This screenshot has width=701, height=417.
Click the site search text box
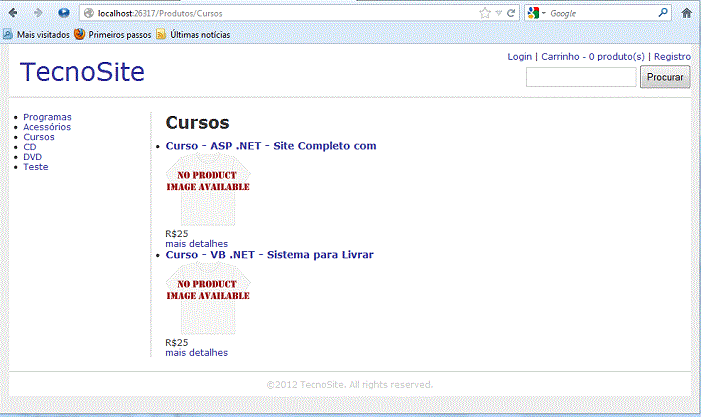click(x=581, y=77)
